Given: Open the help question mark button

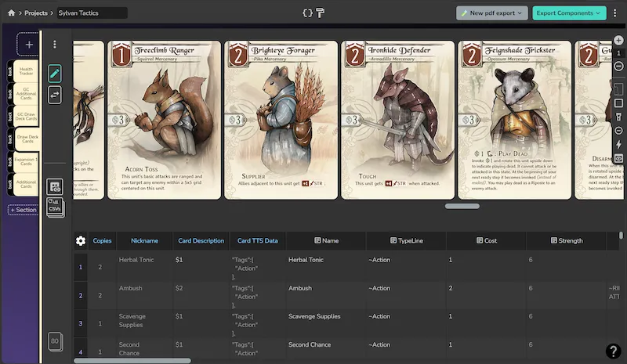Looking at the screenshot, I should pyautogui.click(x=613, y=351).
